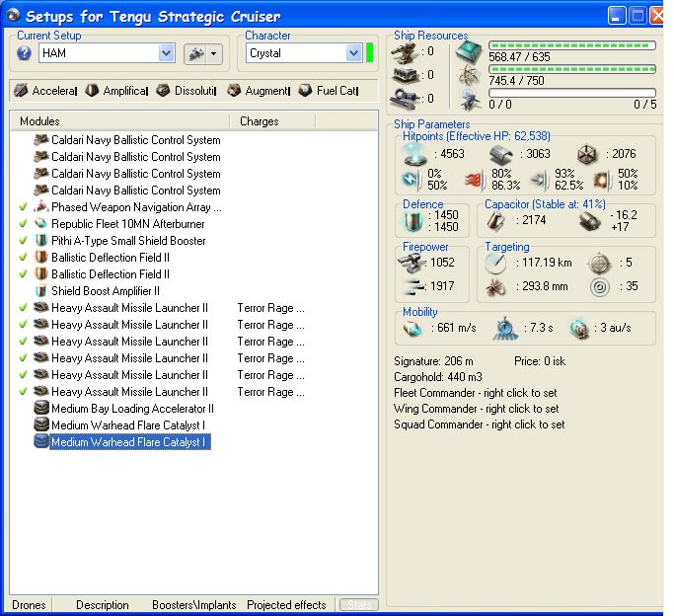Toggle the Phased Weapon Navigation Array checkmark

tap(24, 207)
